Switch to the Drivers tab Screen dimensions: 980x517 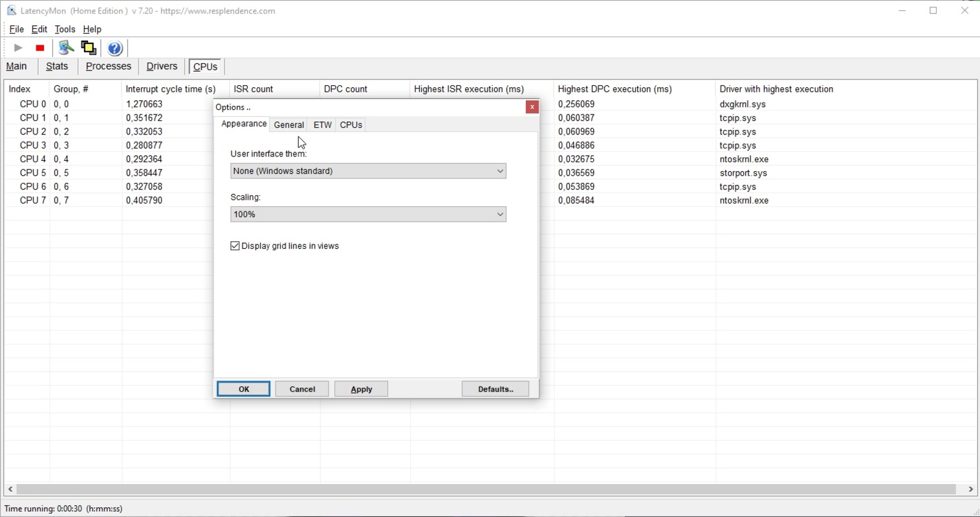pos(161,66)
